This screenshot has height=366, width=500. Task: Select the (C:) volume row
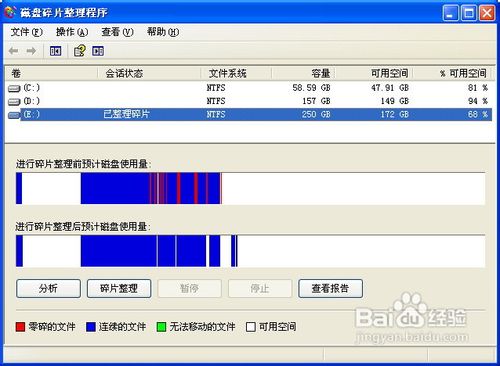click(249, 88)
